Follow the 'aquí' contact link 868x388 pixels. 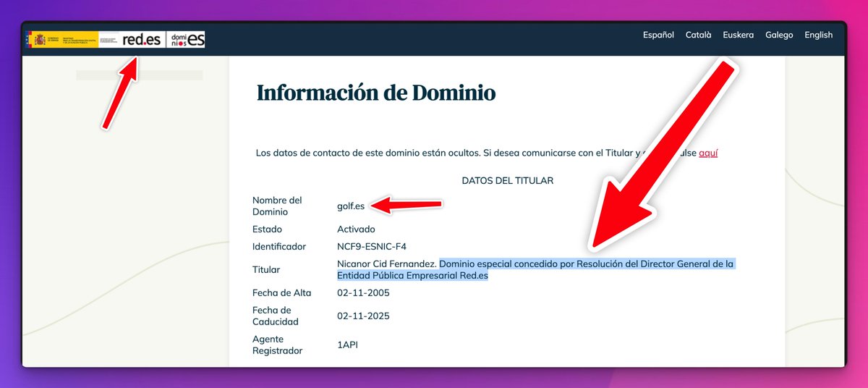click(708, 153)
